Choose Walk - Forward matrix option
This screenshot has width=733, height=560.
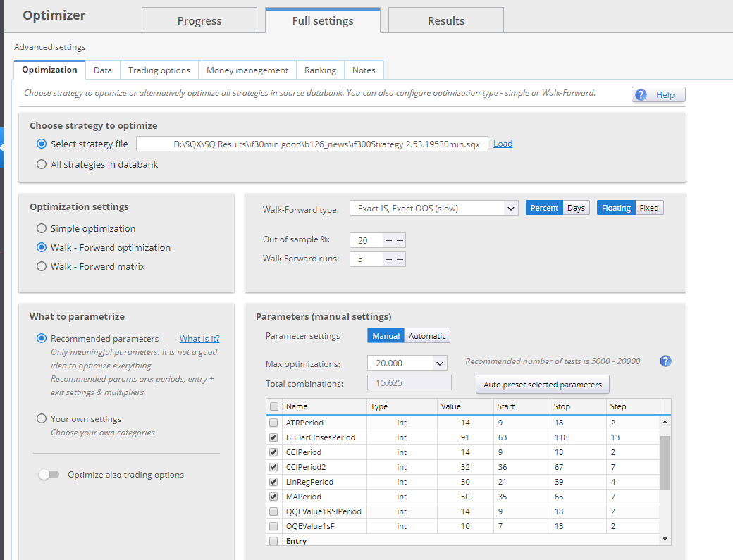click(42, 267)
